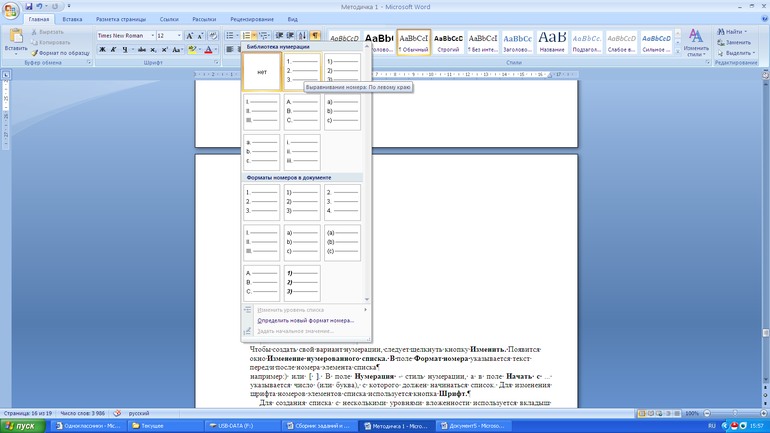Increase font size with grow font icon
Image resolution: width=770 pixels, height=433 pixels.
(190, 36)
